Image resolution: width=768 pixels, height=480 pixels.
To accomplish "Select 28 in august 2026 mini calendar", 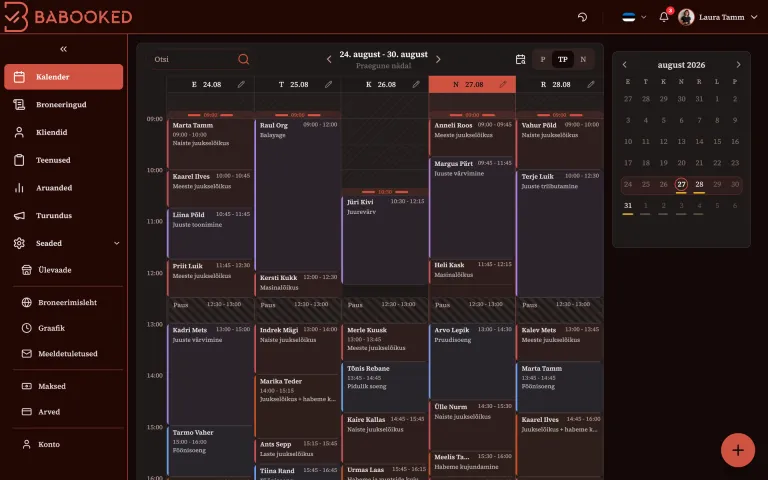I will [699, 184].
